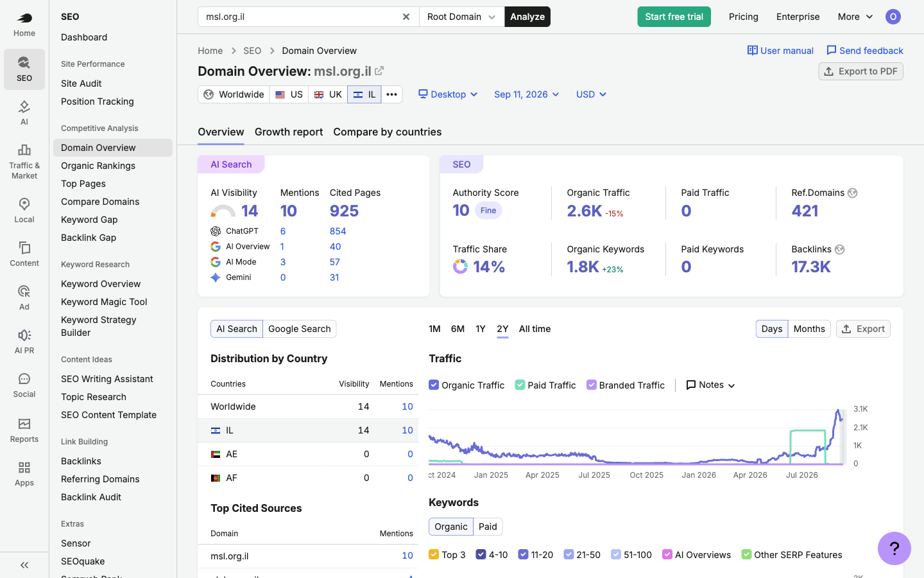Select the 1Y time range
Viewport: 924px width, 578px height.
(481, 329)
